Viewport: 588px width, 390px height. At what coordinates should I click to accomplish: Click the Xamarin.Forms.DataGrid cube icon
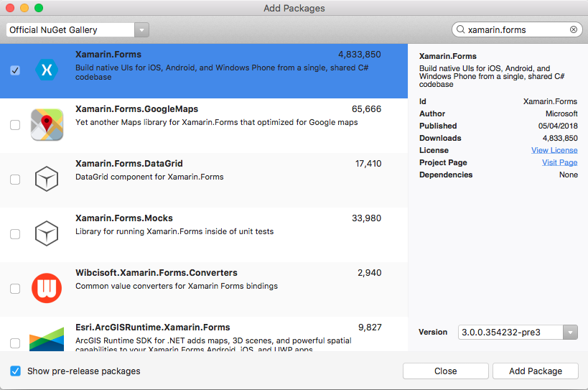47,180
